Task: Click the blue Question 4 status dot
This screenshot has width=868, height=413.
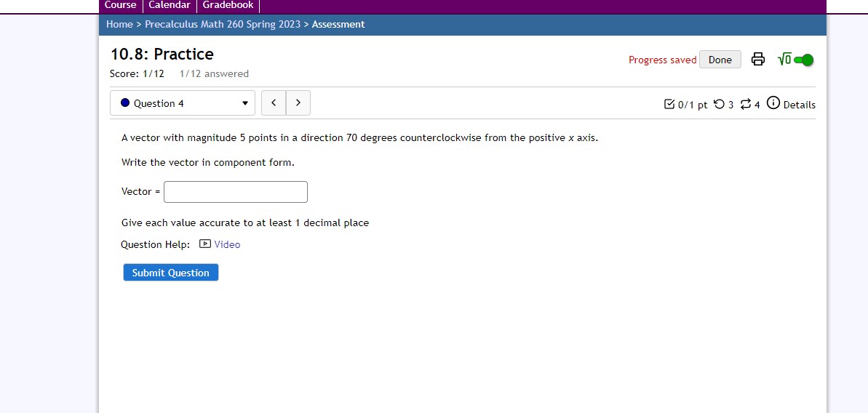Action: click(125, 103)
